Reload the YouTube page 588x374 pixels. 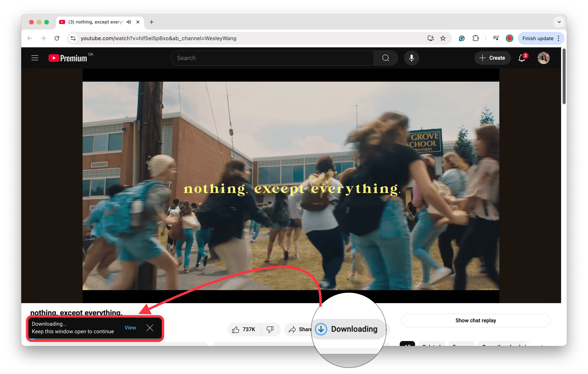[57, 38]
